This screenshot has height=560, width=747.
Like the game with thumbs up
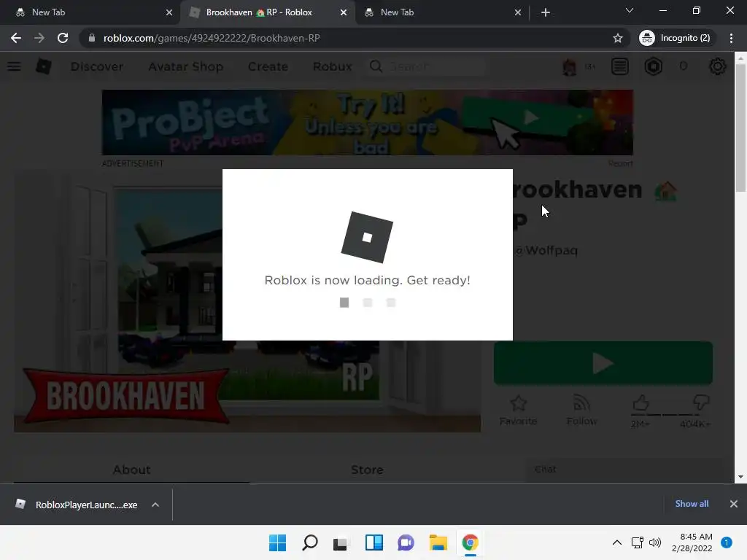click(640, 404)
